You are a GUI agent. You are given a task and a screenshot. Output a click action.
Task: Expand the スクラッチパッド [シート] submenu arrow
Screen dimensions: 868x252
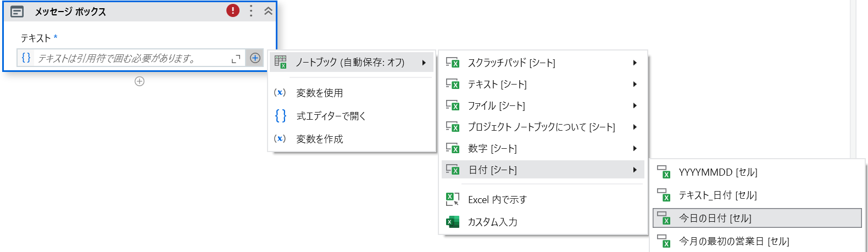coord(635,63)
